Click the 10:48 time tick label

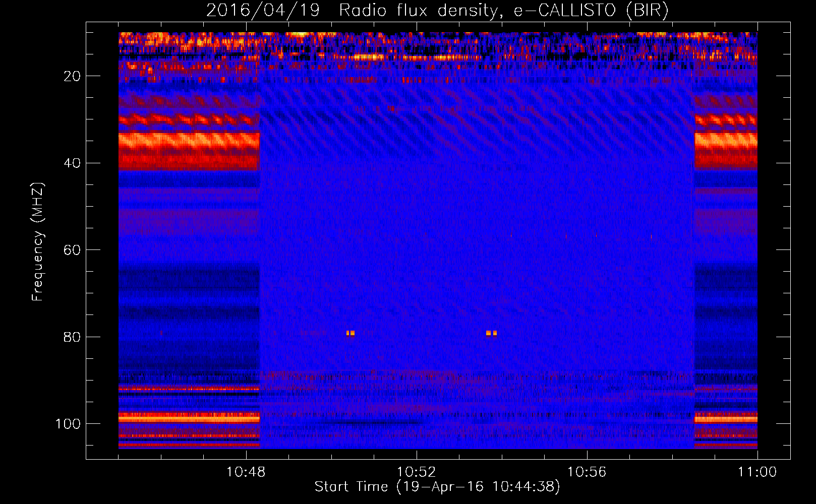point(246,472)
